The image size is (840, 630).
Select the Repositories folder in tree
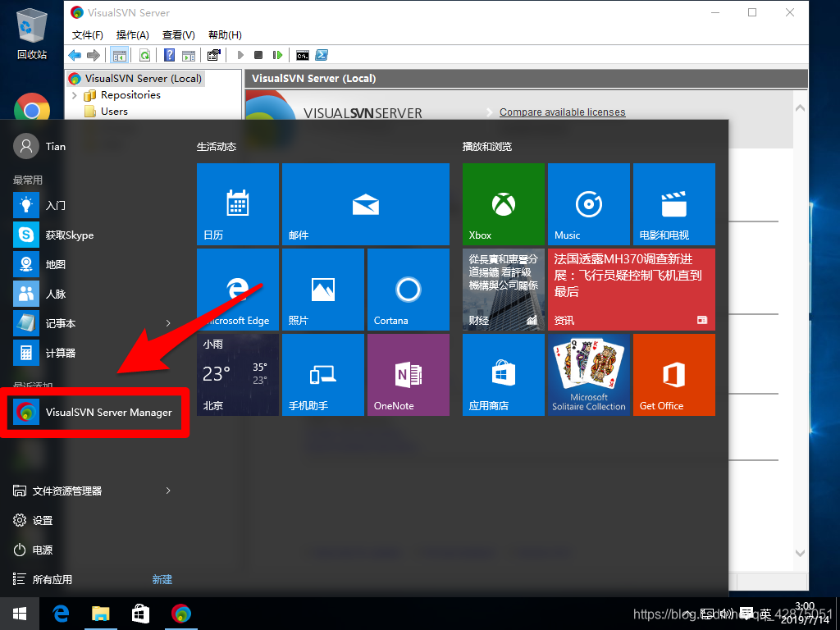[x=123, y=95]
